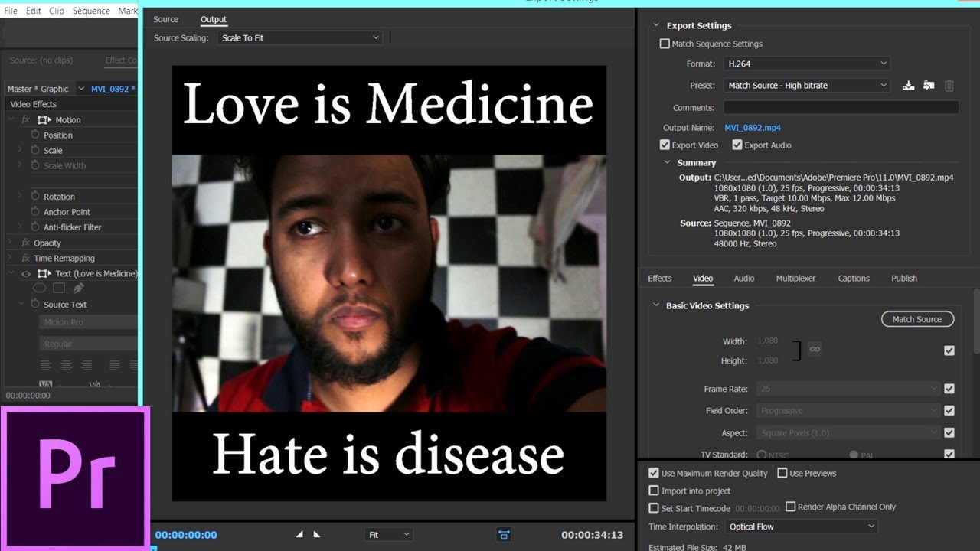980x551 pixels.
Task: Click the export settings panel scrollbar
Action: pyautogui.click(x=975, y=321)
